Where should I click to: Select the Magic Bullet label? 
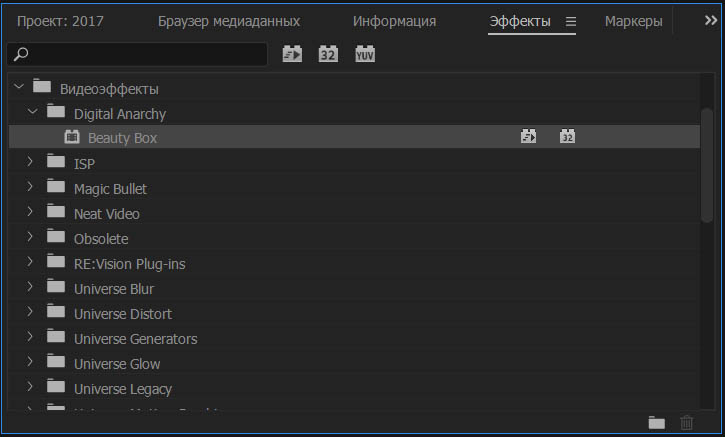point(111,189)
